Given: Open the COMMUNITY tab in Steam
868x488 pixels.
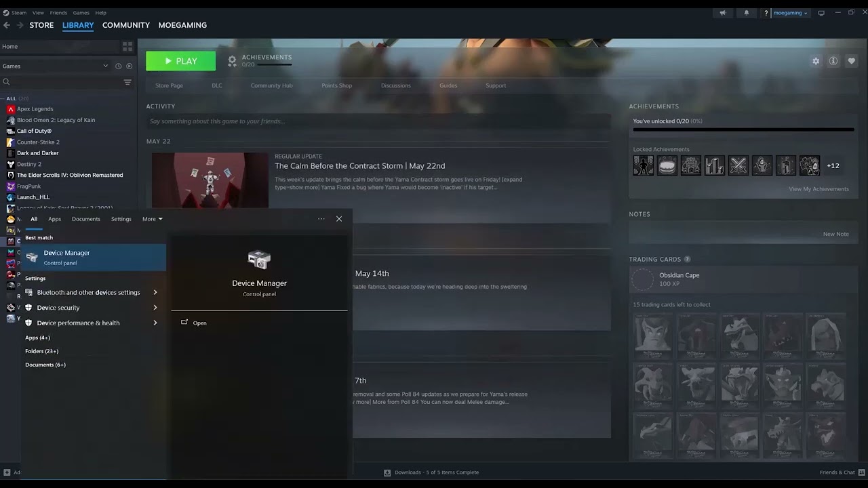Looking at the screenshot, I should click(126, 25).
